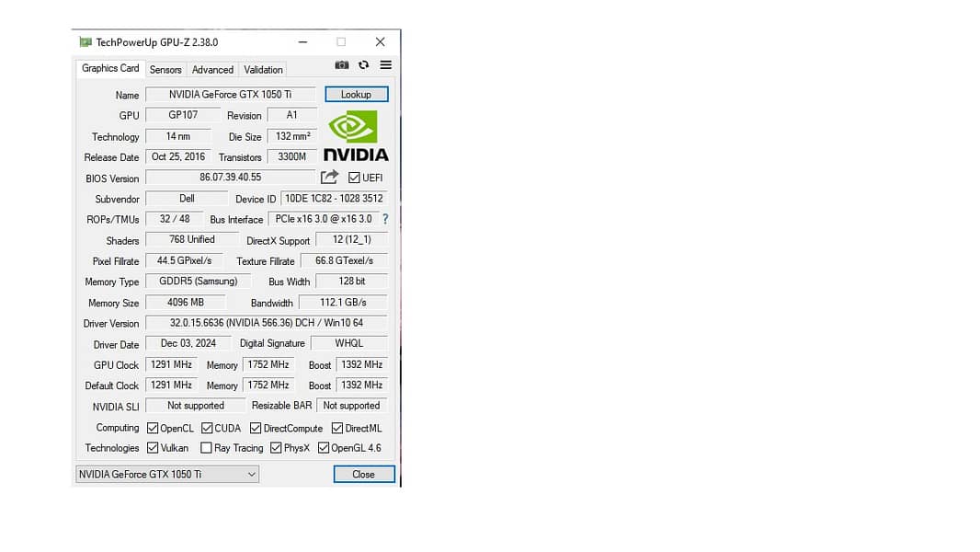Open the hamburger menu icon
Image resolution: width=980 pixels, height=552 pixels.
tap(385, 65)
